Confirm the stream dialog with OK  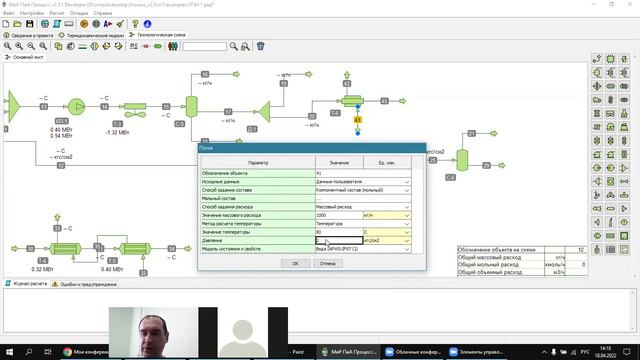click(x=296, y=264)
